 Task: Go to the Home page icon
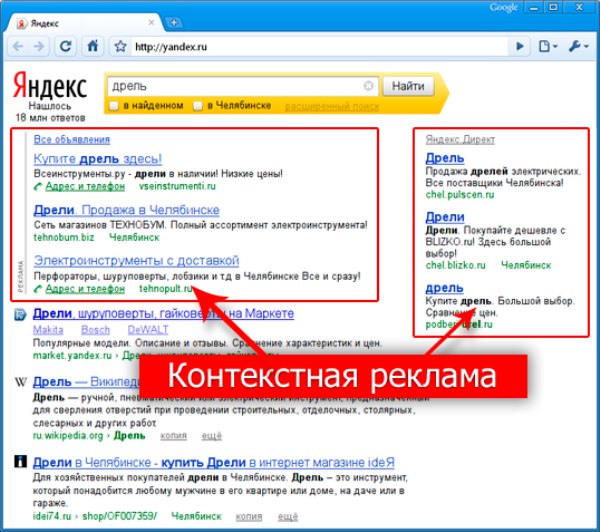click(x=93, y=47)
